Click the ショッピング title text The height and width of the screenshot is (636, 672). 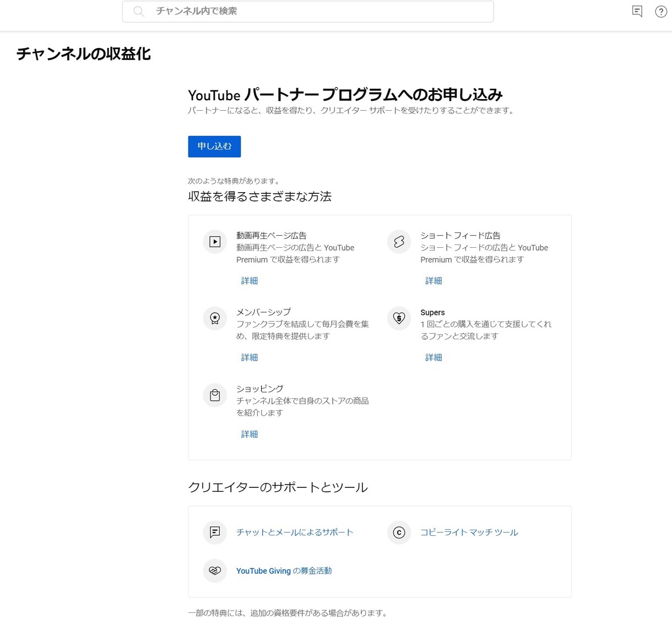[260, 388]
